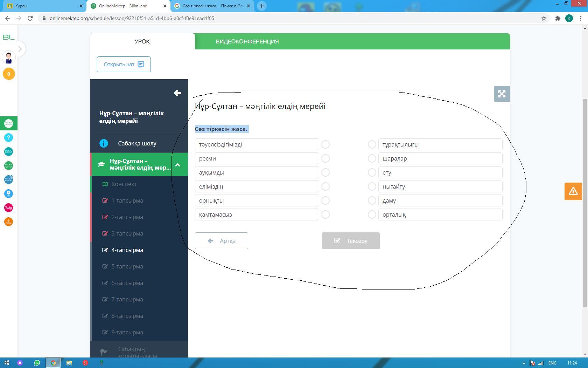The width and height of the screenshot is (588, 368).
Task: Open WhatsApp from the taskbar
Action: 37,363
